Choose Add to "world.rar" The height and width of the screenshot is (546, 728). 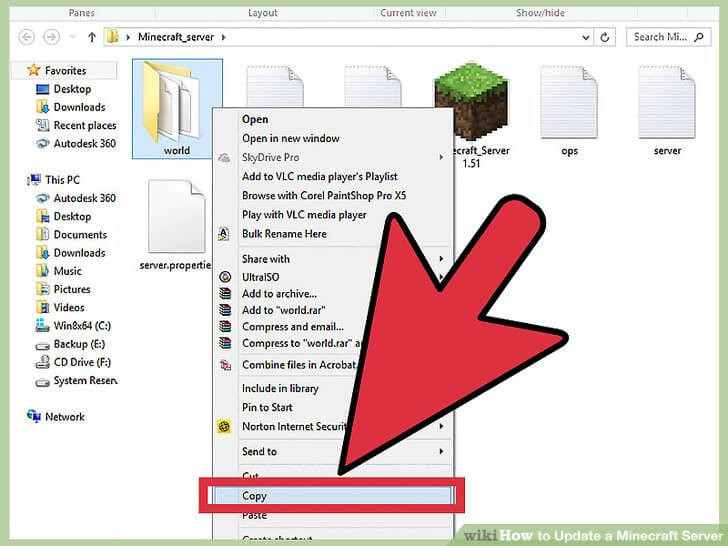(284, 310)
